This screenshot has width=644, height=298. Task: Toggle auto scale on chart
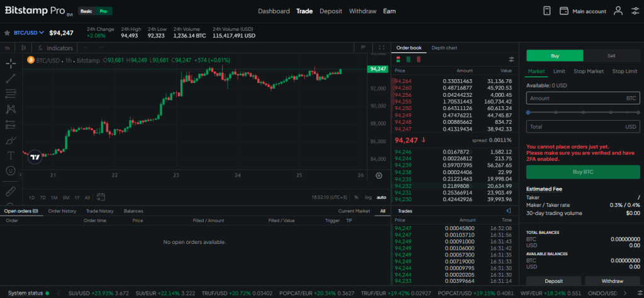click(382, 197)
